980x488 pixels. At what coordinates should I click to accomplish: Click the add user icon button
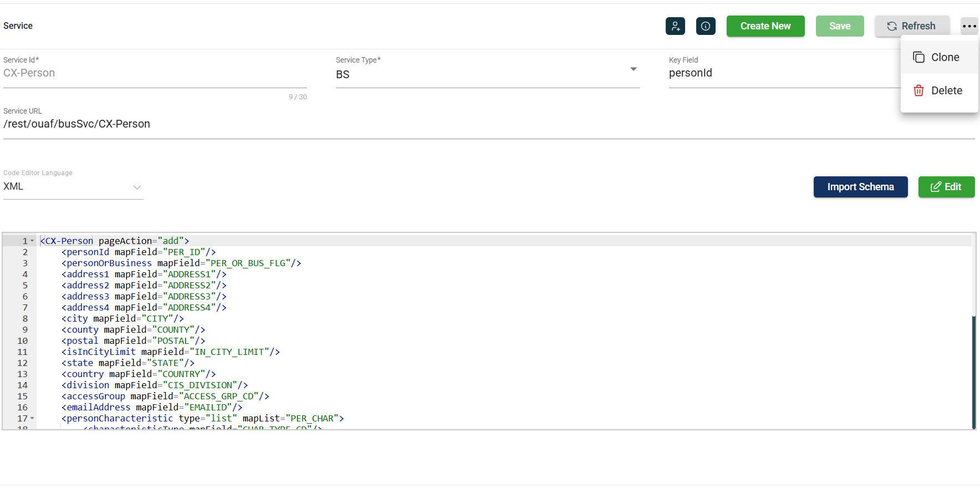[x=675, y=26]
